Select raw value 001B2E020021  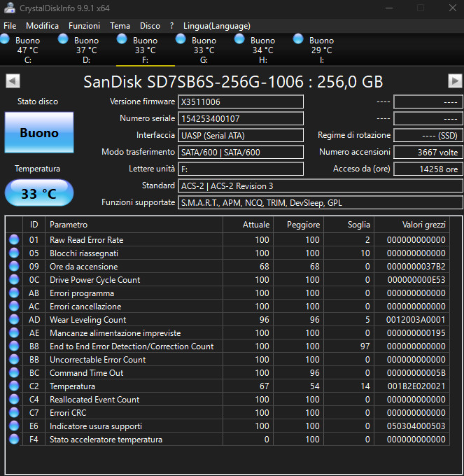point(416,386)
